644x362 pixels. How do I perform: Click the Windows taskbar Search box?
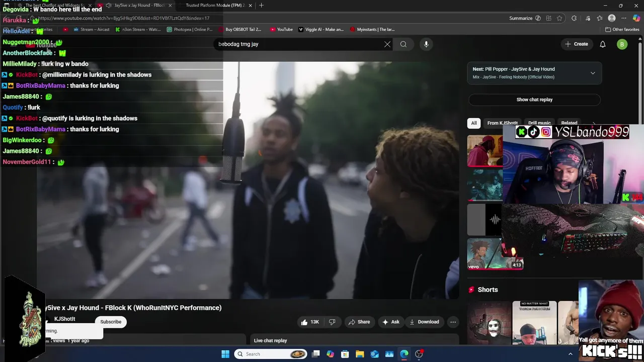coord(271,354)
